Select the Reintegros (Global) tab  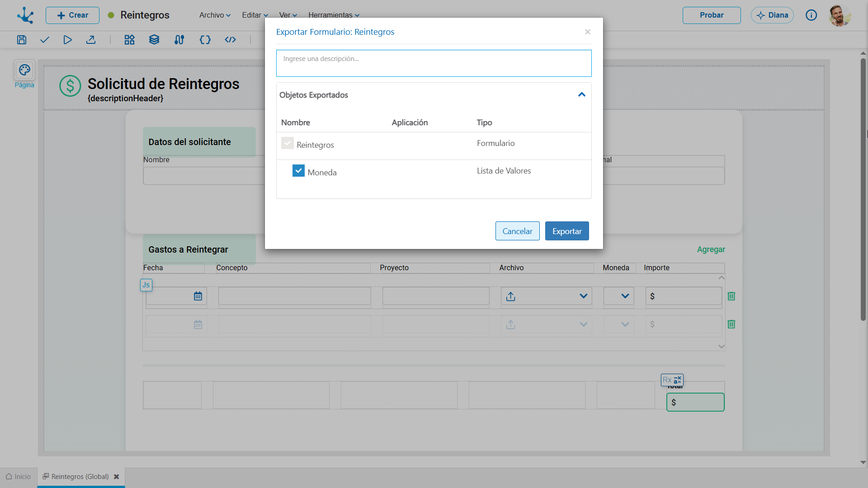[80, 477]
